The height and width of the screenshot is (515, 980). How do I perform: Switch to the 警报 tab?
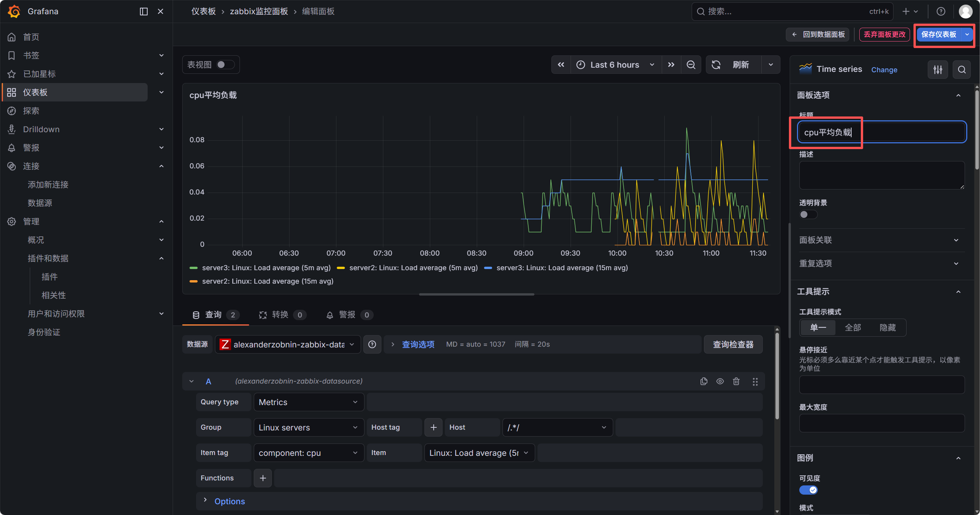click(x=349, y=315)
